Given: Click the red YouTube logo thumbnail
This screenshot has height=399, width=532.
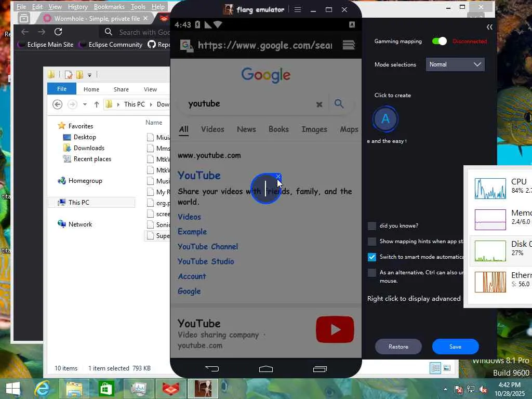Looking at the screenshot, I should (335, 329).
